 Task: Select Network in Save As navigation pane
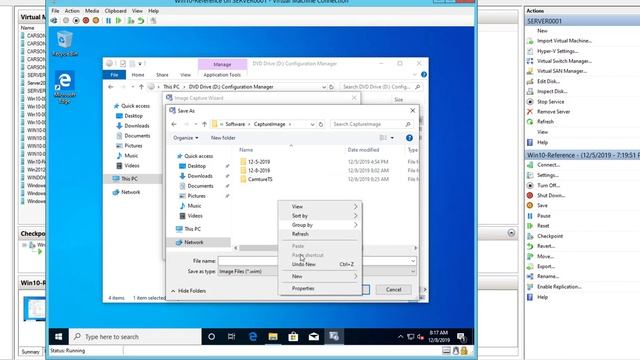point(193,242)
